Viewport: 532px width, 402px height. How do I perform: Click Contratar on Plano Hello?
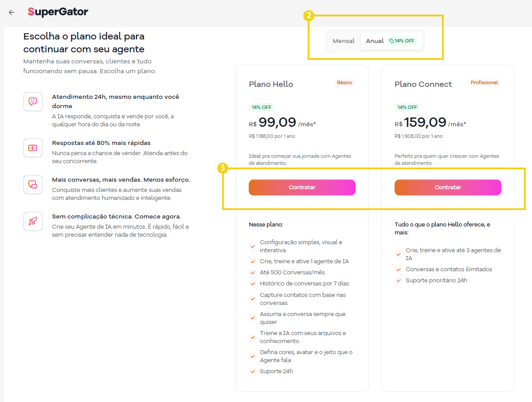(302, 187)
